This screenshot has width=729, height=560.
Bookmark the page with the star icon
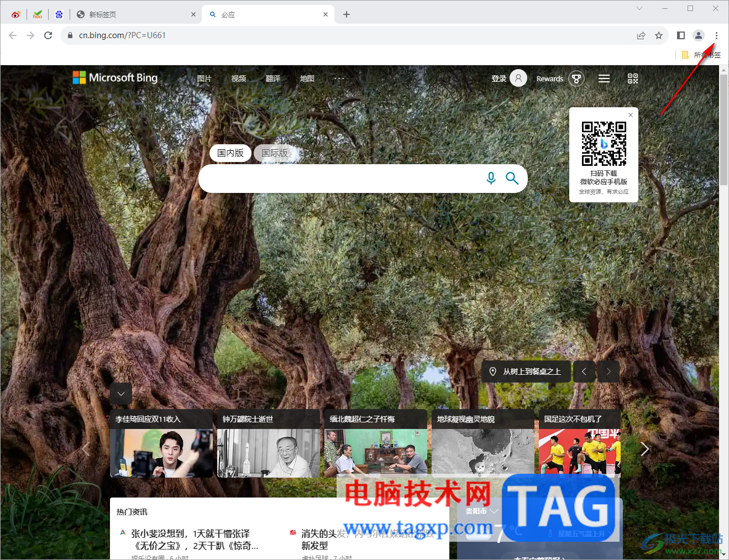coord(658,35)
